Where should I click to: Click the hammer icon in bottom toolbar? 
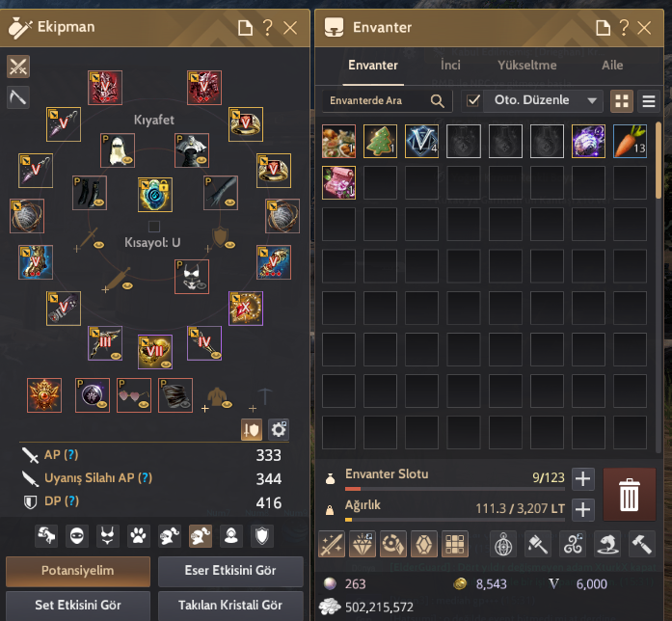pyautogui.click(x=641, y=544)
